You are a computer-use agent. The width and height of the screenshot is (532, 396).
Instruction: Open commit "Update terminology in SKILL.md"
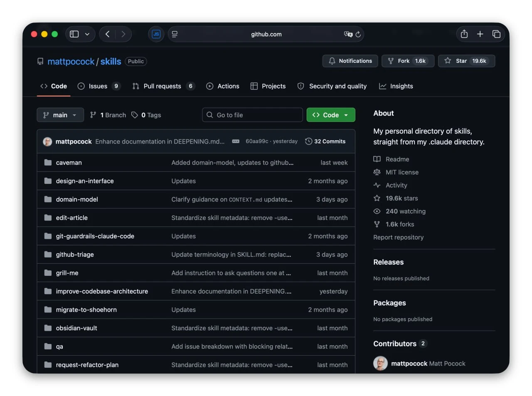[232, 255]
